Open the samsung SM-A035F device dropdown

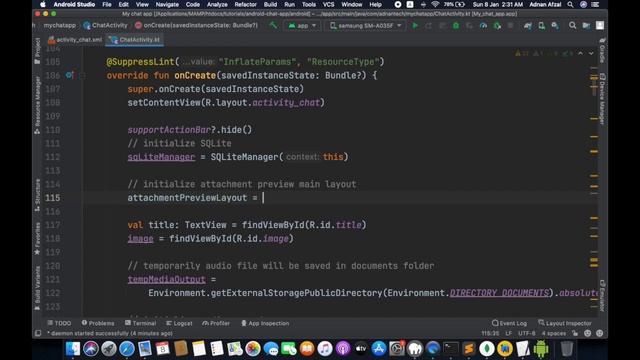click(366, 25)
